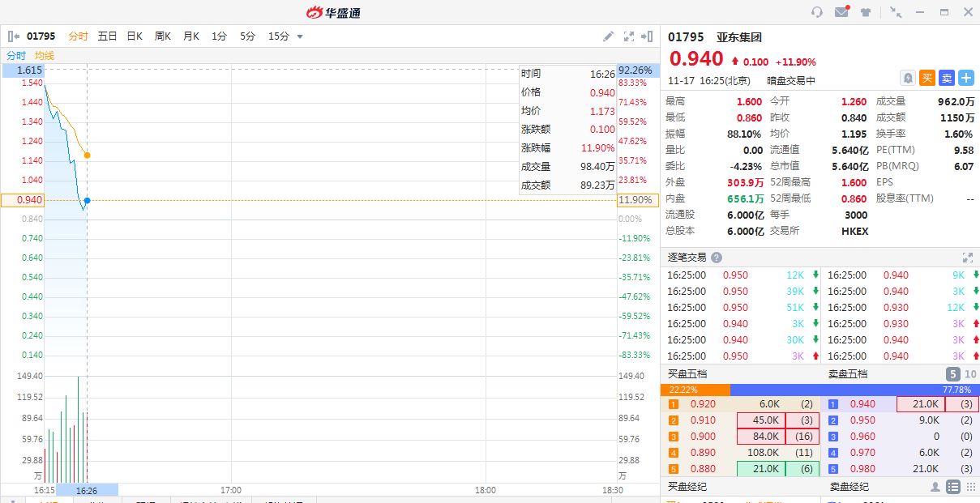Switch to the 日K chart tab
This screenshot has height=503, width=980.
(x=135, y=36)
